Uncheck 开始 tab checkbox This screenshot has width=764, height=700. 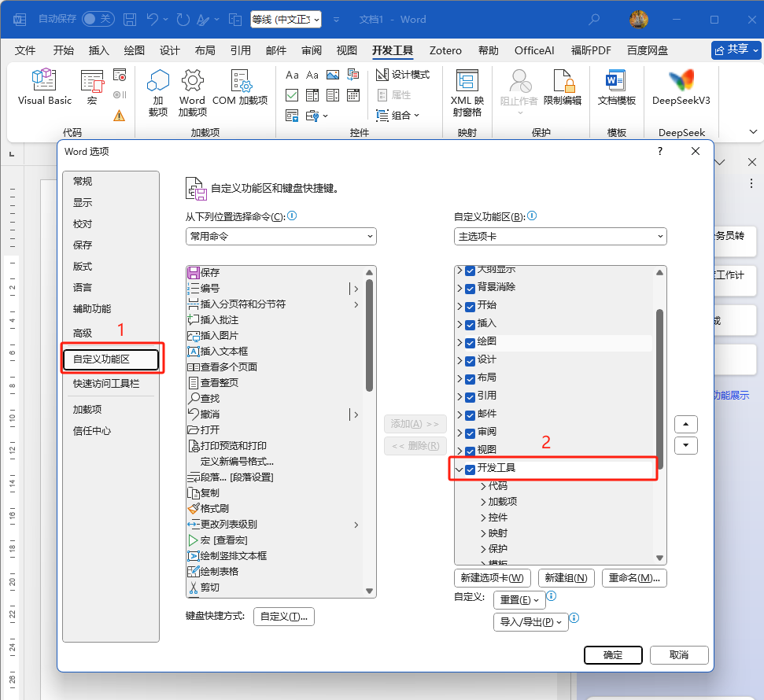tap(471, 307)
